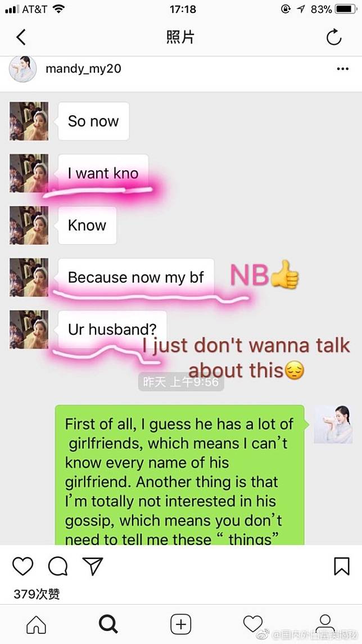The height and width of the screenshot is (644, 362).
Task: Tap the back arrow in header
Action: pyautogui.click(x=21, y=37)
